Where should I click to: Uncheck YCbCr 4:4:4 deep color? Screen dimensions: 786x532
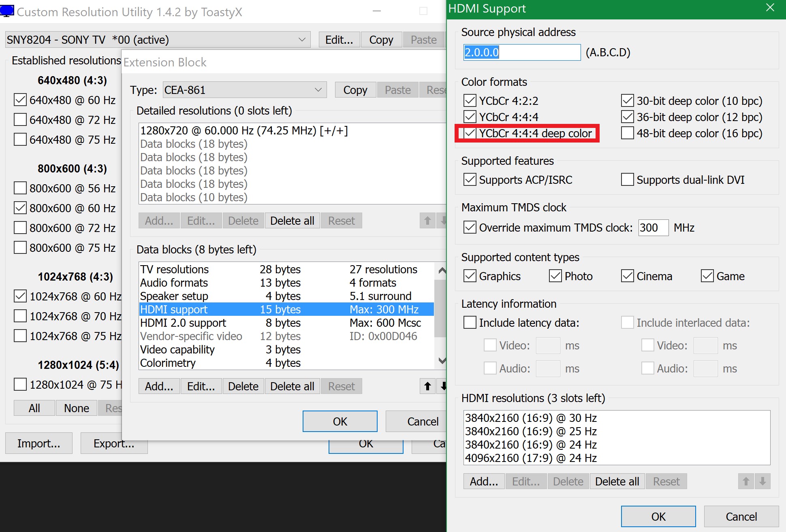point(470,133)
